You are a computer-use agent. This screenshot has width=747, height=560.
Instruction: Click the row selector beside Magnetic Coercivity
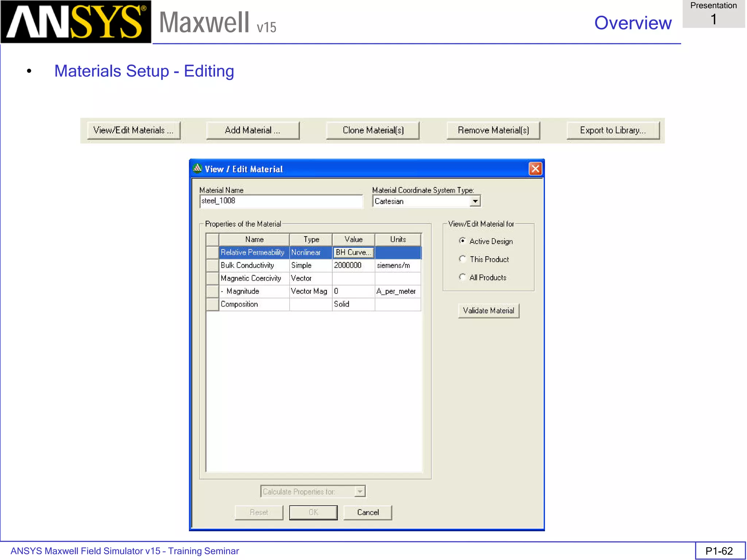click(212, 278)
